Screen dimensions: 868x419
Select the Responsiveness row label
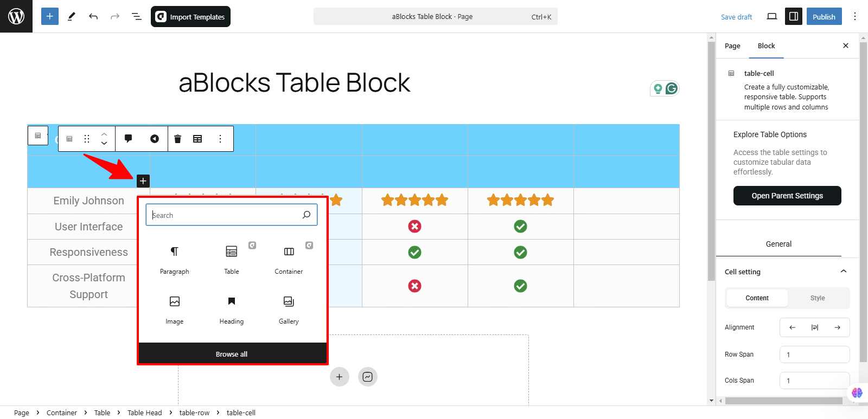point(88,252)
